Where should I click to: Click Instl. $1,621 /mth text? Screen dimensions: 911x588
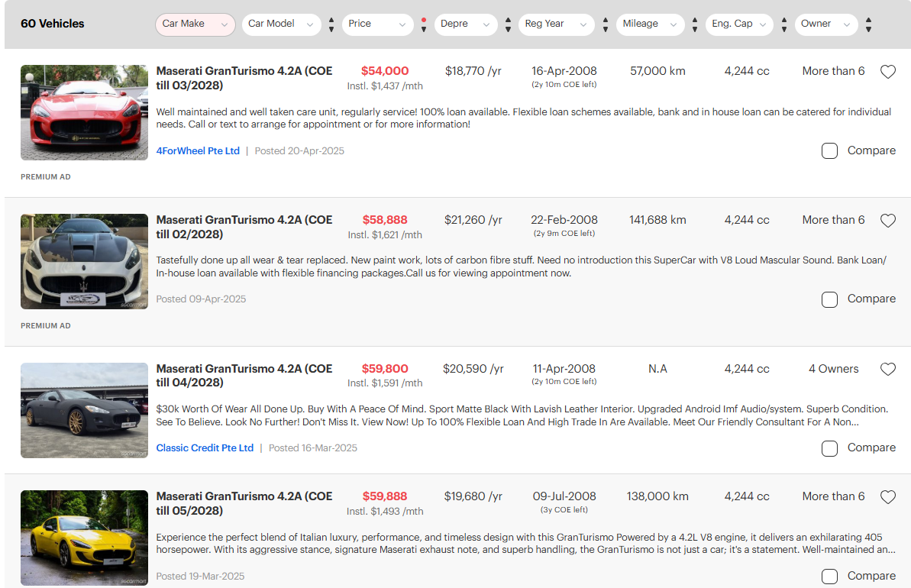click(x=385, y=234)
